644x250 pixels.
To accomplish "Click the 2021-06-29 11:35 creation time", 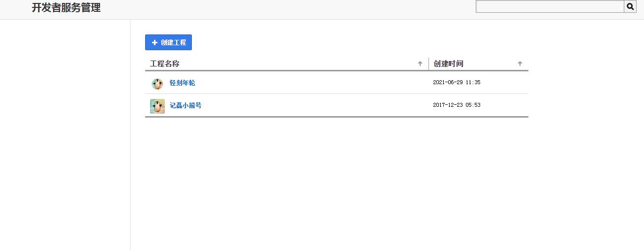I will pos(457,83).
